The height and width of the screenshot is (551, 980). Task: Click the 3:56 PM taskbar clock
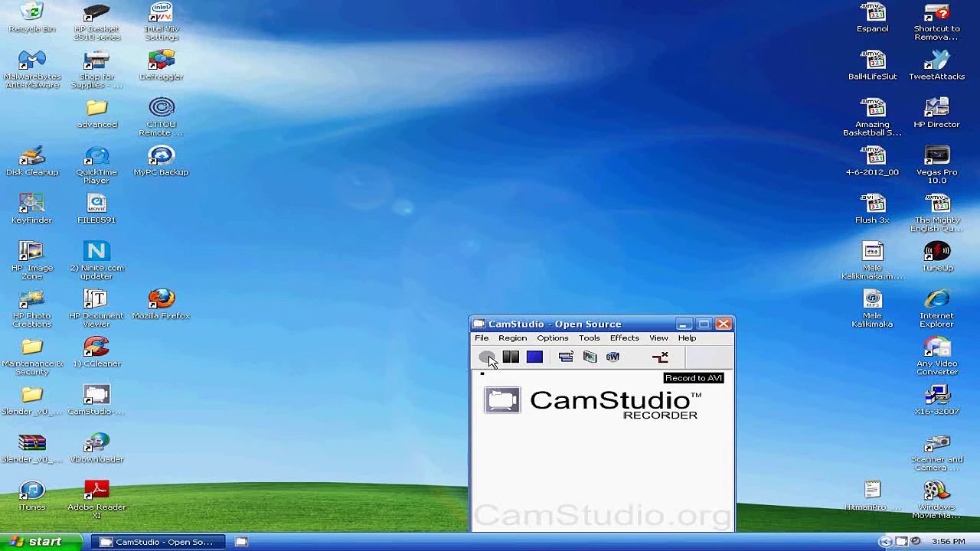948,542
